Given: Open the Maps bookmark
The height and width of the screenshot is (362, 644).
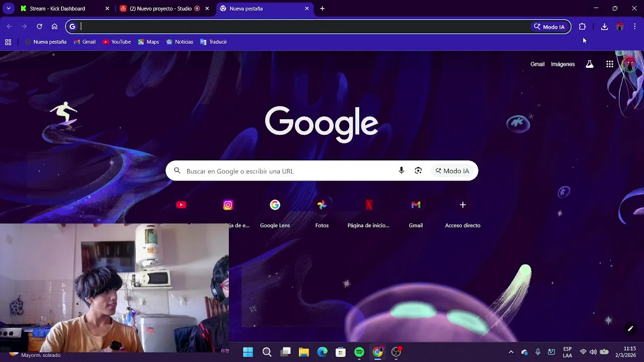Looking at the screenshot, I should click(x=148, y=42).
